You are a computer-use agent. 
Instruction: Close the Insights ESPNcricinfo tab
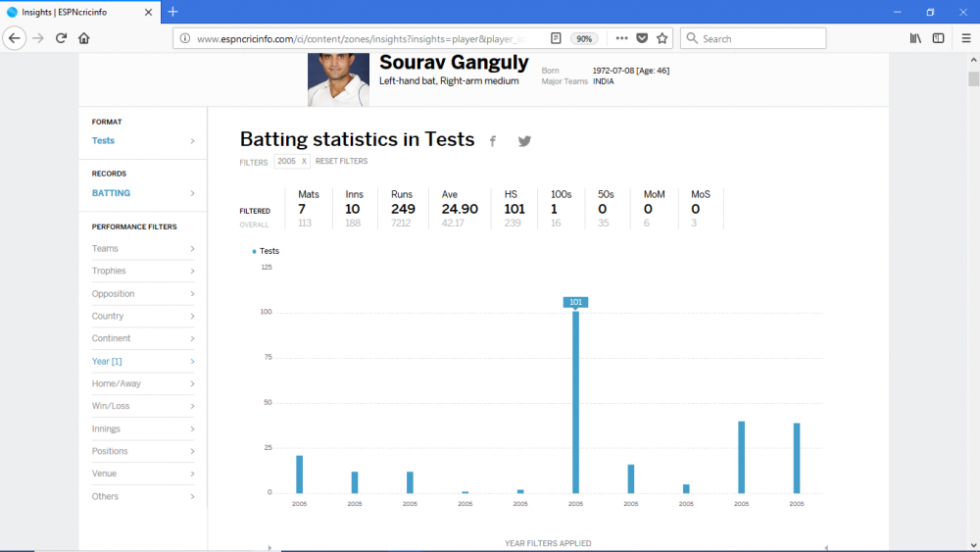pyautogui.click(x=148, y=12)
